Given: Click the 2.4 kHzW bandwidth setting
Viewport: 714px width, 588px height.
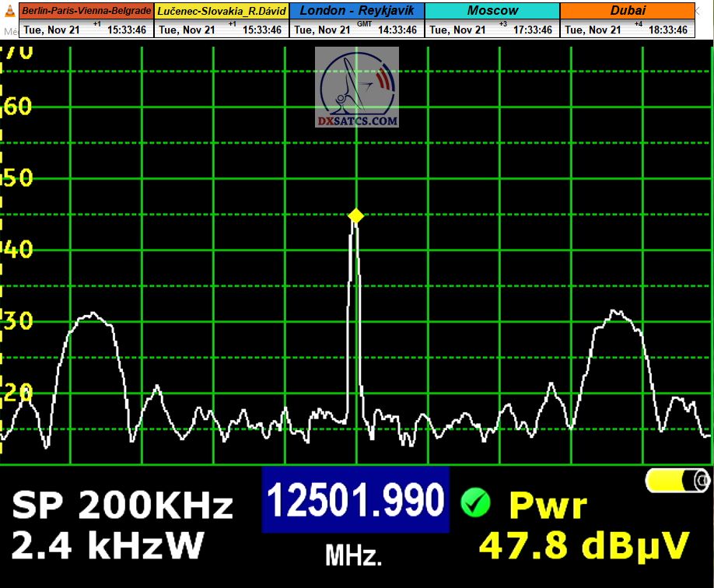Looking at the screenshot, I should tap(107, 543).
